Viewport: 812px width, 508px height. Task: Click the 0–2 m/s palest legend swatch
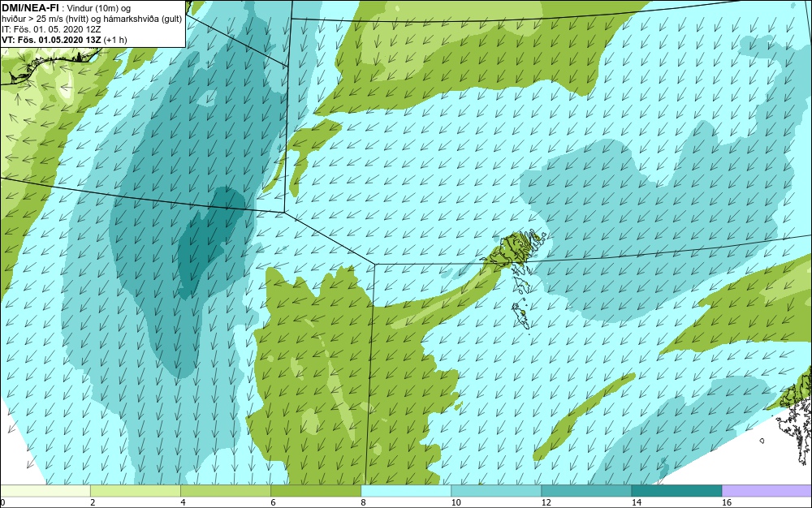point(45,491)
